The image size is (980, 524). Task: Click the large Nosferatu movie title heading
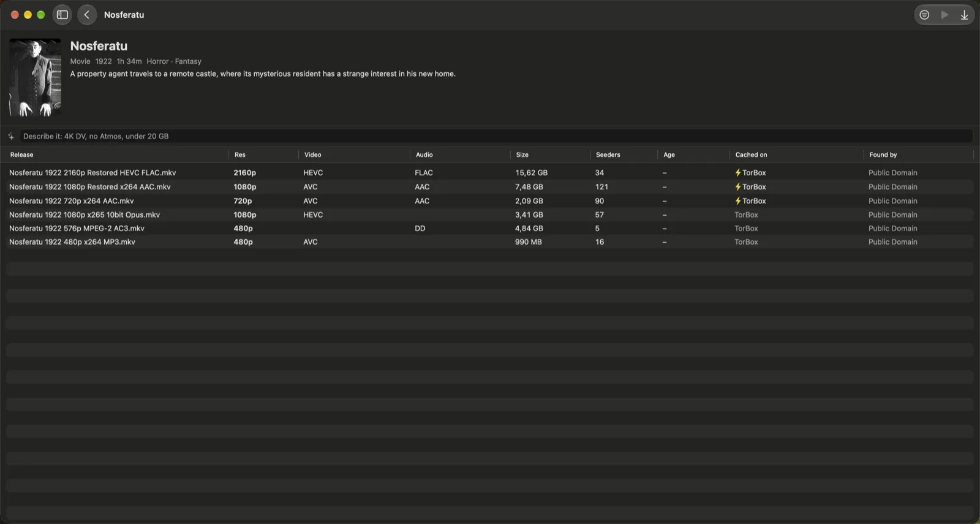point(99,46)
